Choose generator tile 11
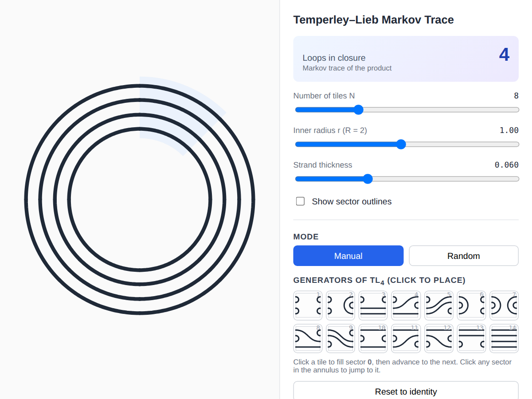The height and width of the screenshot is (399, 532). (x=406, y=339)
